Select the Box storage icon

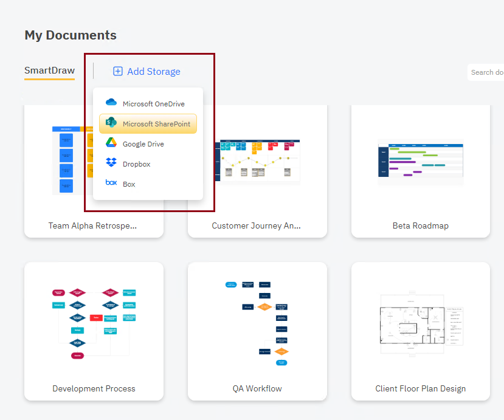pyautogui.click(x=111, y=184)
